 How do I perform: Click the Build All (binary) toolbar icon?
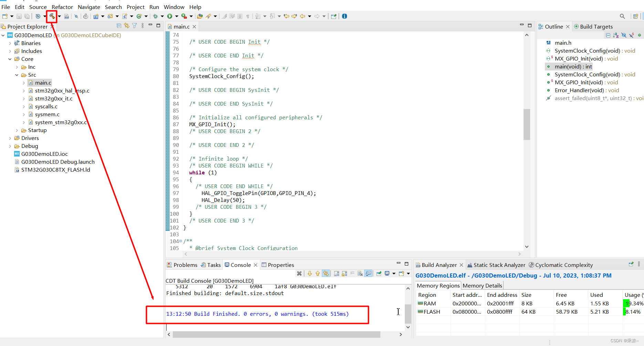pyautogui.click(x=67, y=16)
